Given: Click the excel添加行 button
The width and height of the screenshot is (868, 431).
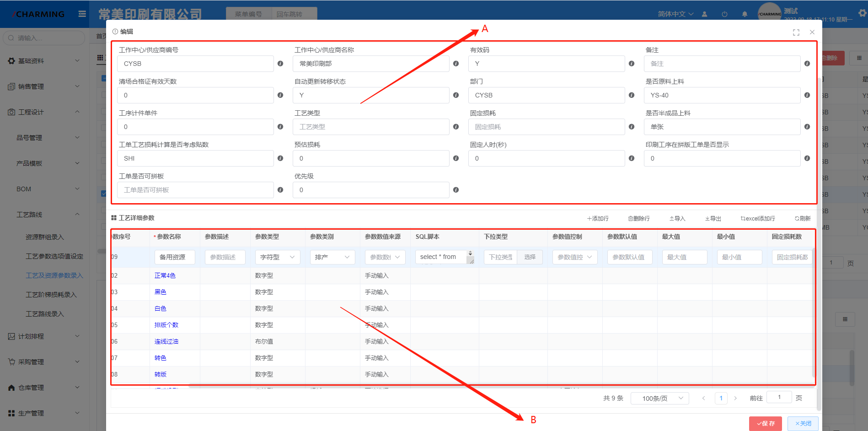Looking at the screenshot, I should 758,219.
